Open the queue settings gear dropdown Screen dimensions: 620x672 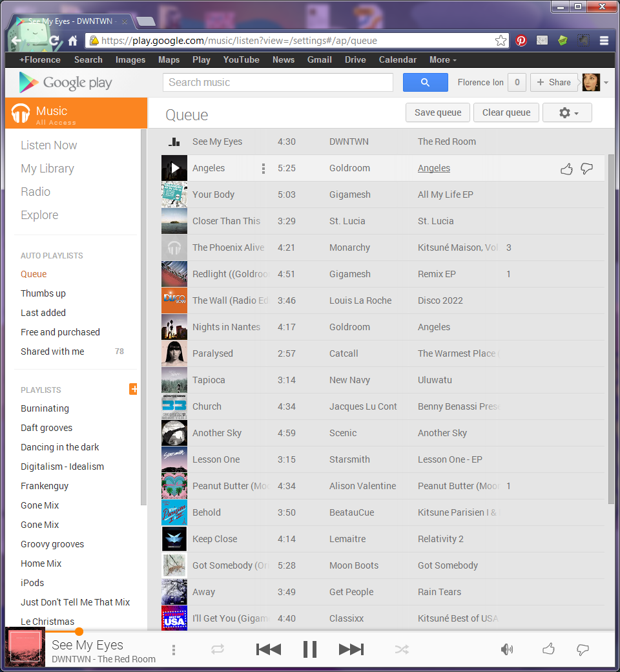(567, 112)
